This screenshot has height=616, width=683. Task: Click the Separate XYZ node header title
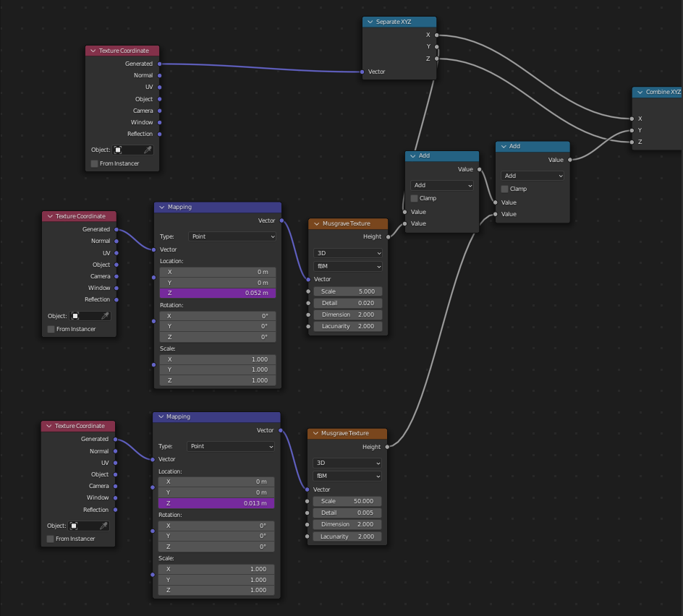(x=395, y=22)
